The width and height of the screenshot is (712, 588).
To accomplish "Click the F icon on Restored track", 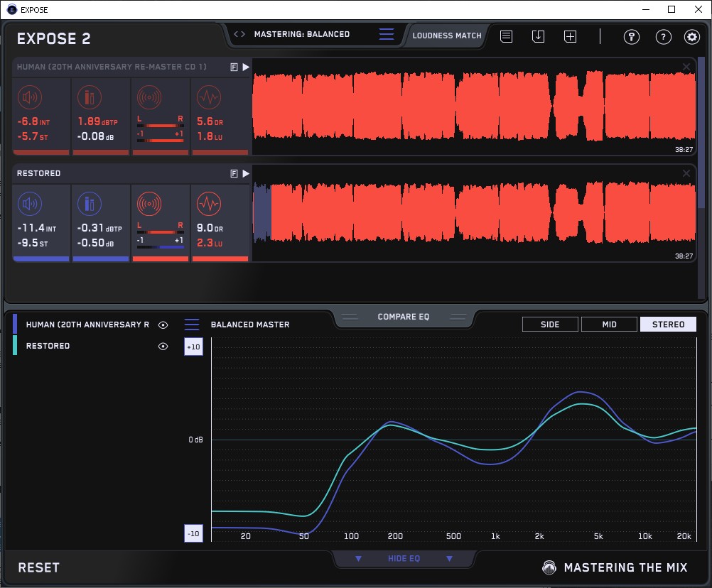I will click(234, 173).
